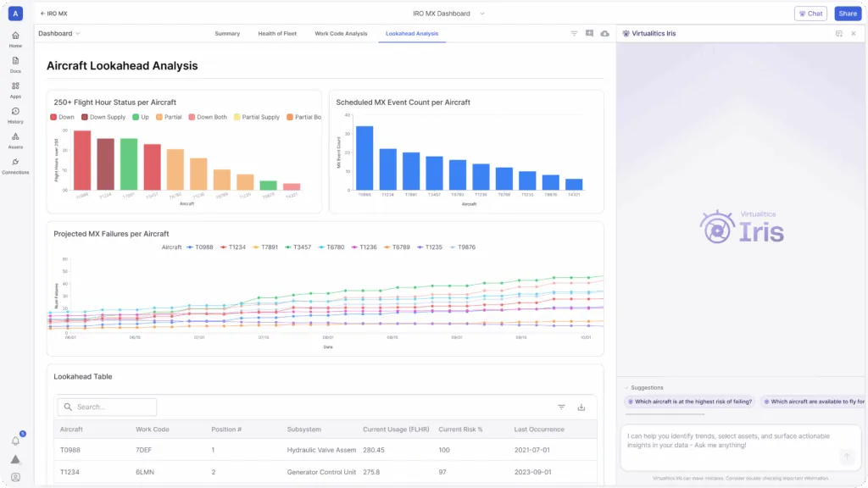Toggle the 'Down Supply' legend series
This screenshot has width=868, height=488.
point(103,117)
